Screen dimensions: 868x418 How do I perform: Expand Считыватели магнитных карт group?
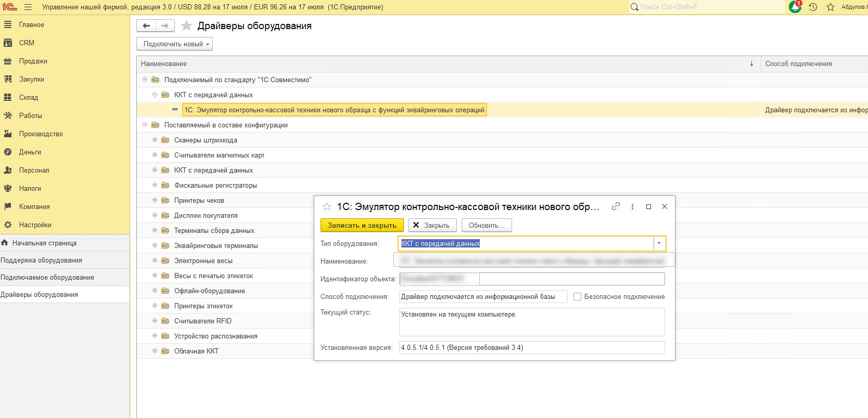point(155,155)
